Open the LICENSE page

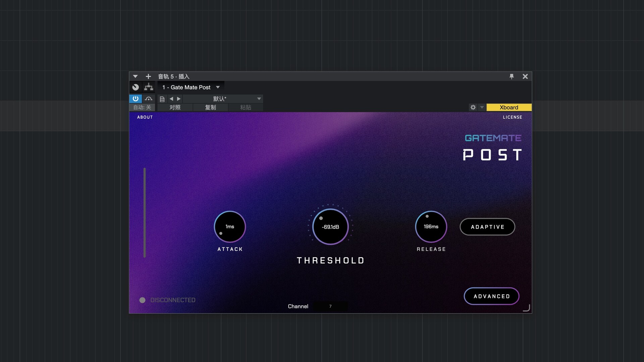point(512,117)
